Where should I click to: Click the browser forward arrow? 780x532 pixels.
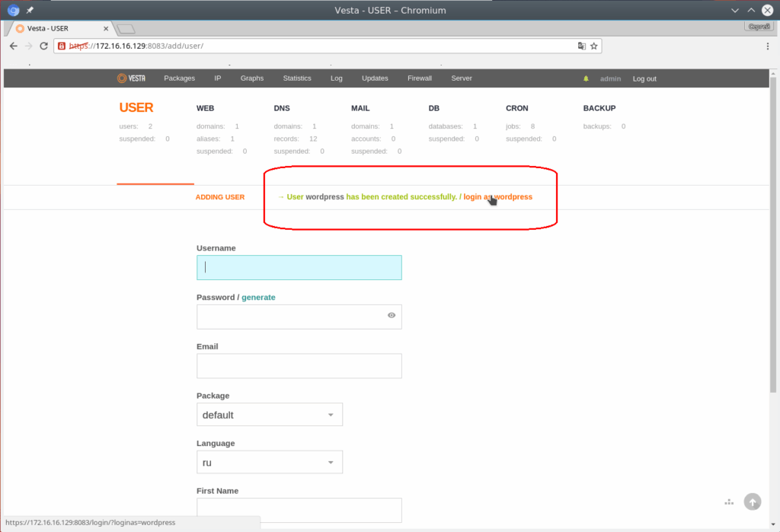[x=28, y=46]
